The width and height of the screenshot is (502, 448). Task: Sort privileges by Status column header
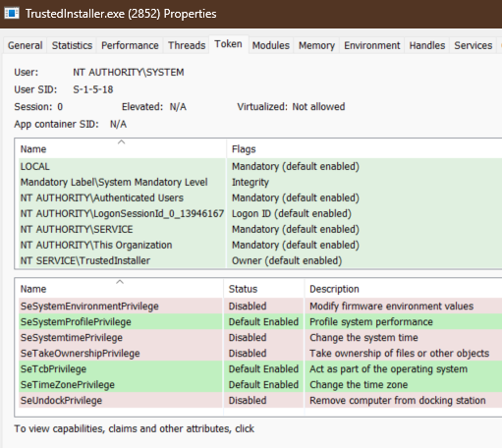pos(264,289)
